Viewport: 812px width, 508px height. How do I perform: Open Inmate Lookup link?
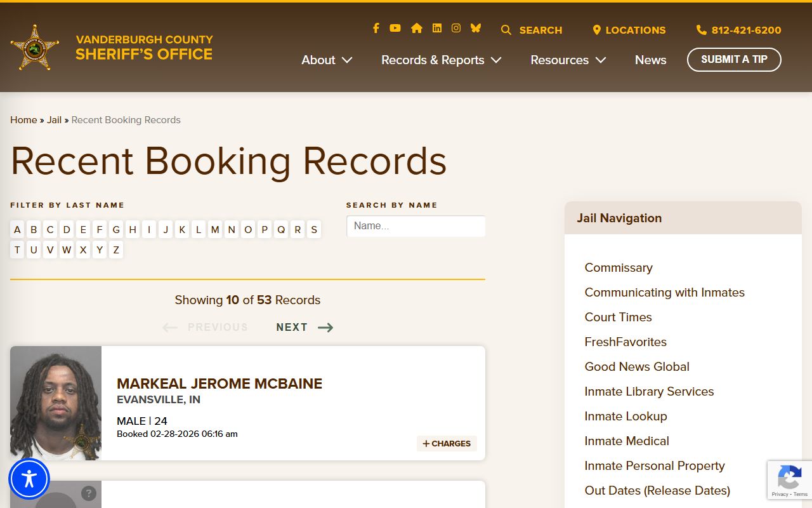[x=625, y=417]
